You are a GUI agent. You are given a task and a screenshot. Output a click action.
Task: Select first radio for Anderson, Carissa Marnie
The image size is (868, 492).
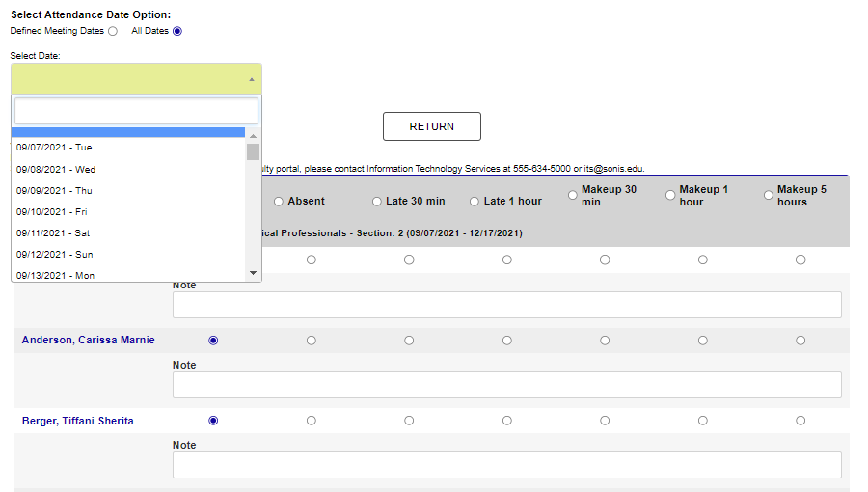pyautogui.click(x=213, y=341)
